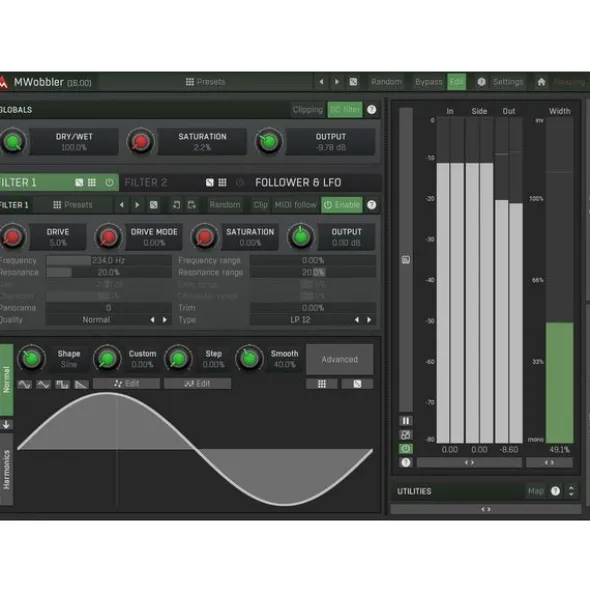The height and width of the screenshot is (591, 590).
Task: Toggle DC filter in Globals
Action: 345,110
